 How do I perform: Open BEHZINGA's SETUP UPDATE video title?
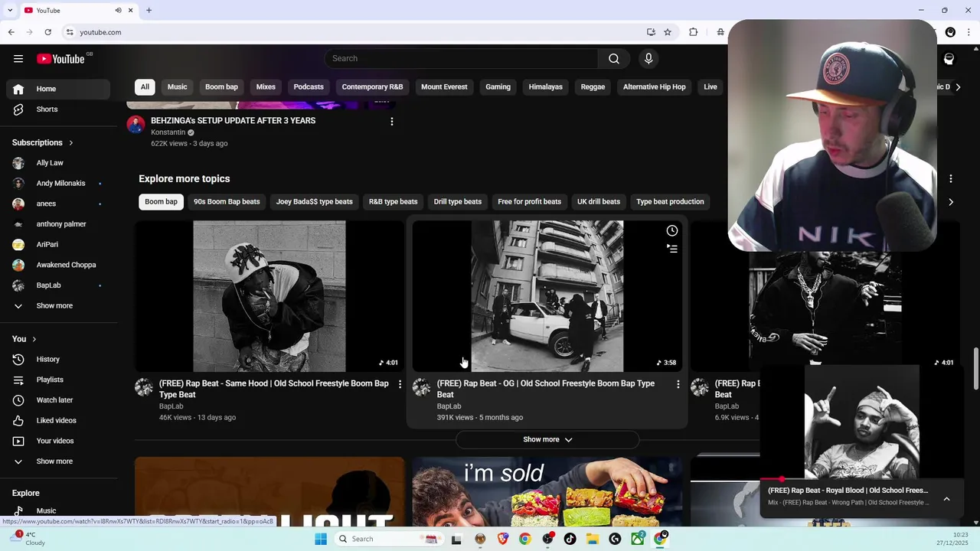click(x=233, y=121)
